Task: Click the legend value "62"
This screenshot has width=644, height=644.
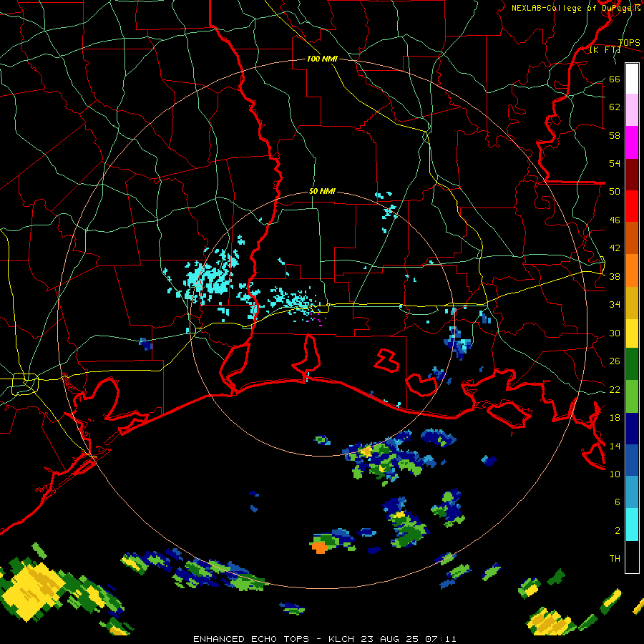Action: 615,107
